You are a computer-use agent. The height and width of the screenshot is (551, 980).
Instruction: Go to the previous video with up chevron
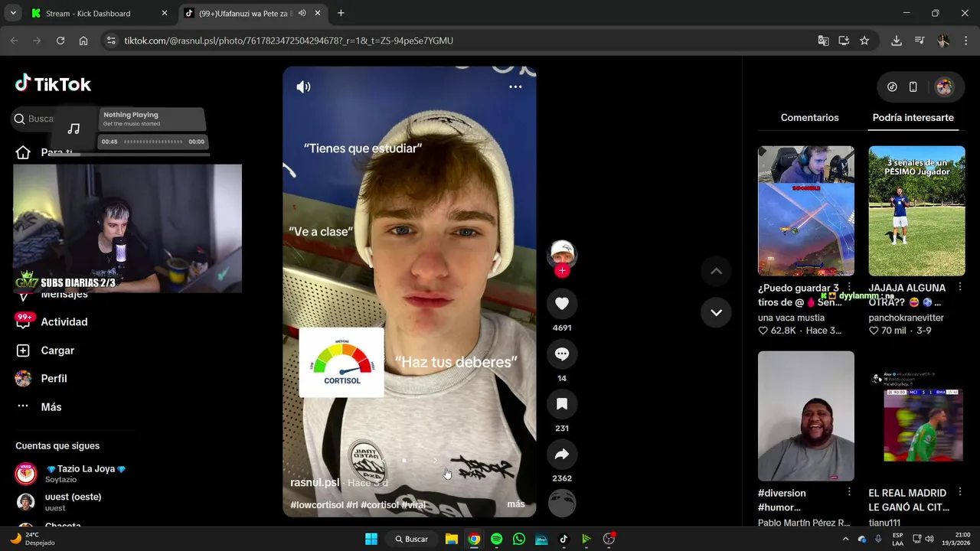tap(716, 271)
